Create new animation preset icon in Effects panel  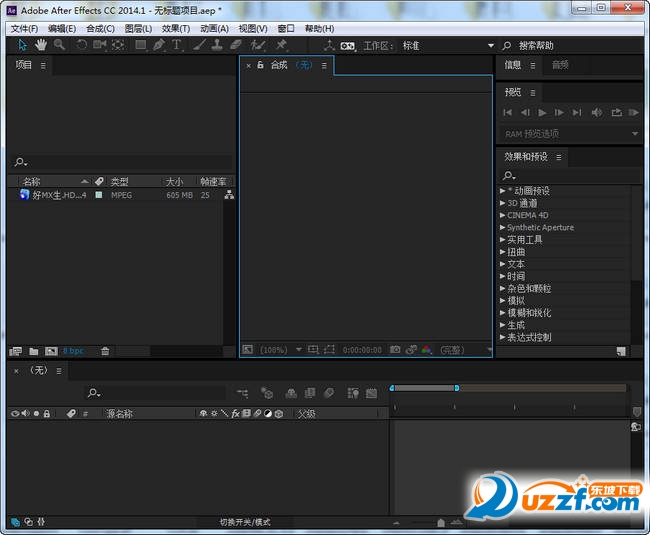coord(621,352)
